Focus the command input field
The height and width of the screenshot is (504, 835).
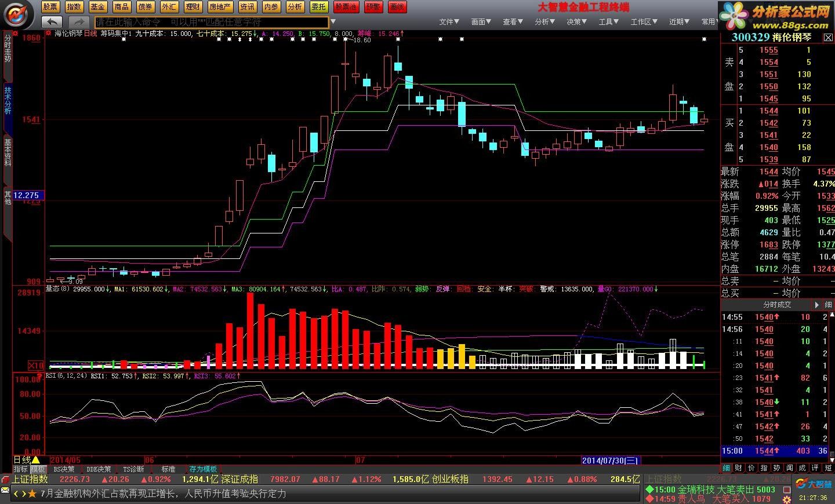point(212,22)
